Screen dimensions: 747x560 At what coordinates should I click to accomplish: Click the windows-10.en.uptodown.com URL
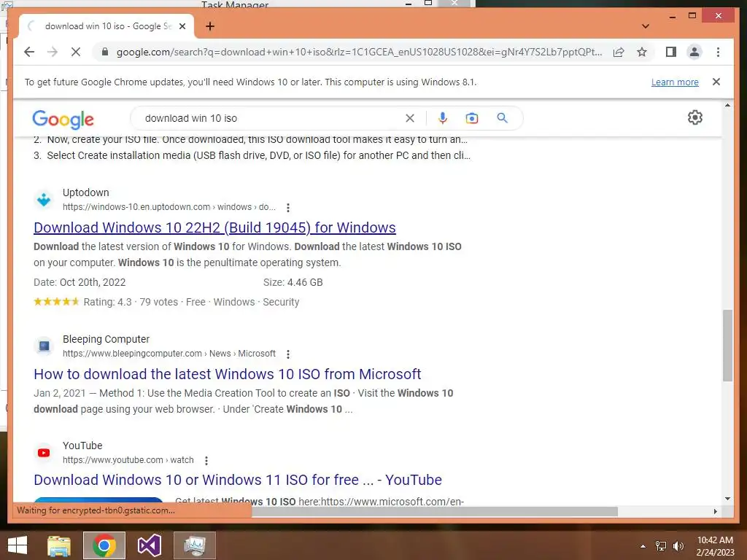[169, 207]
